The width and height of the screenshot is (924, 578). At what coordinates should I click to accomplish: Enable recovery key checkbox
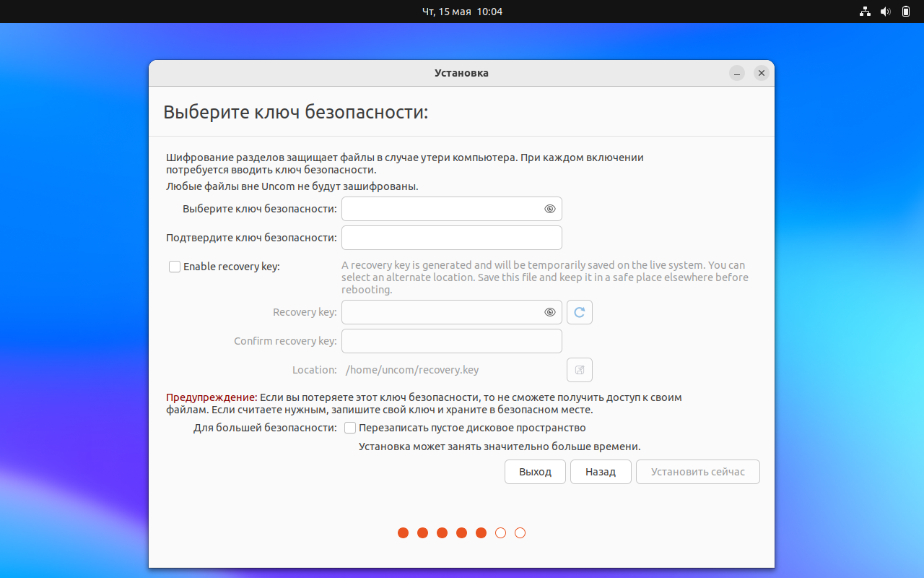(x=175, y=267)
